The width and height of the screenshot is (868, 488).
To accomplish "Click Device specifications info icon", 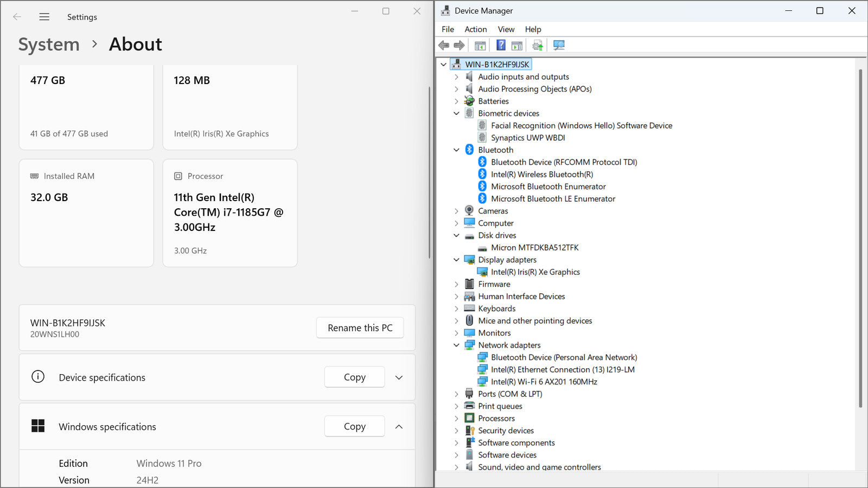I will [38, 376].
